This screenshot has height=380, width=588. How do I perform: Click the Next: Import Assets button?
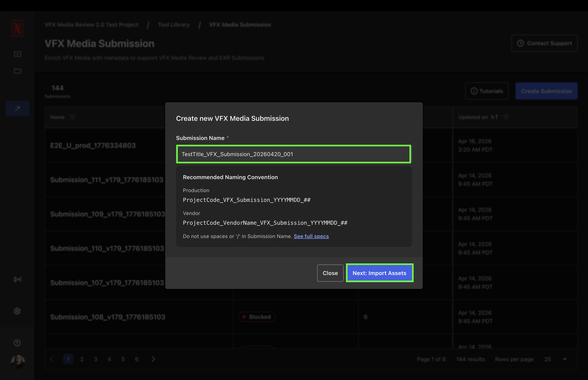click(379, 273)
